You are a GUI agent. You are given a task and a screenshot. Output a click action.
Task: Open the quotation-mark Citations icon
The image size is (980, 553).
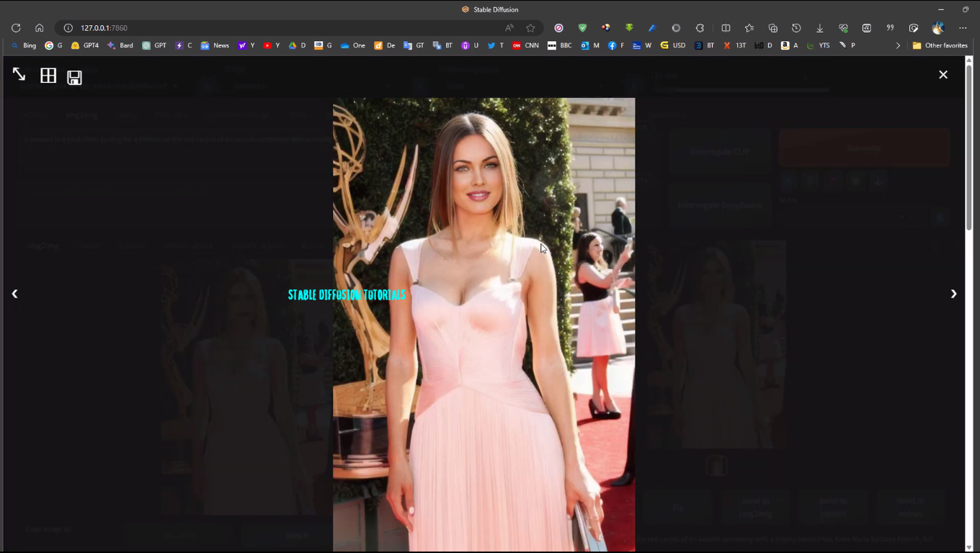point(890,28)
